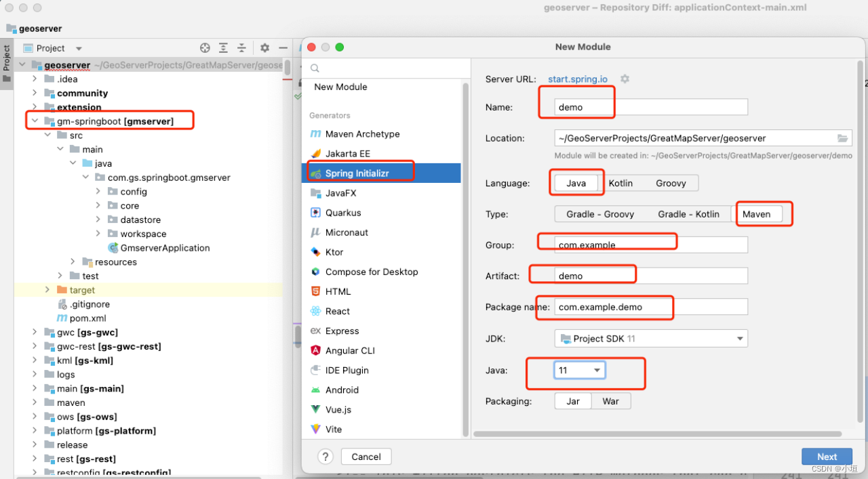Click the dialog's vertical scrollbar
Screen dimensions: 868x479
(x=860, y=241)
